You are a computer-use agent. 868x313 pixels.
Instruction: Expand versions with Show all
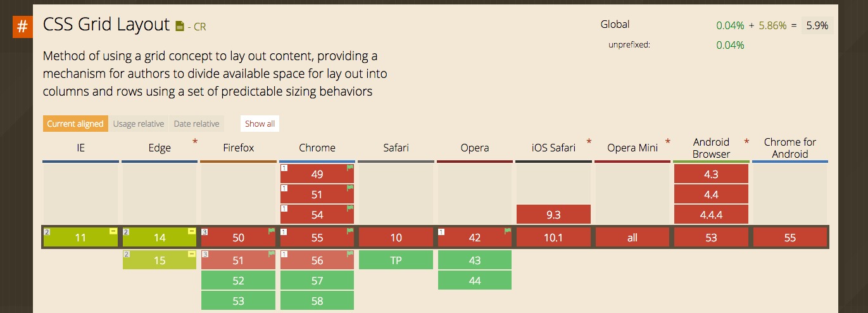(x=260, y=124)
